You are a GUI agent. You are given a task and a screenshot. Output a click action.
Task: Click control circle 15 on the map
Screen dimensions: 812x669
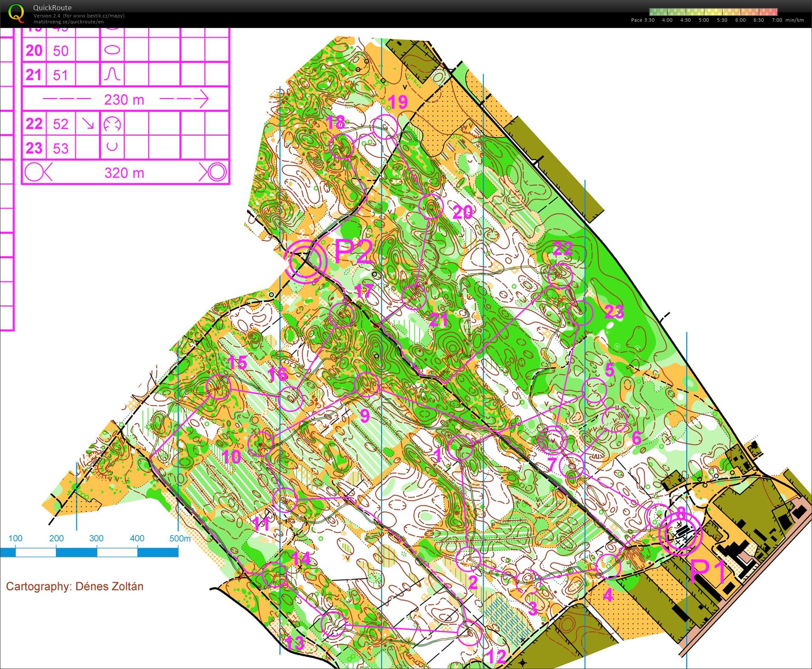click(x=218, y=387)
